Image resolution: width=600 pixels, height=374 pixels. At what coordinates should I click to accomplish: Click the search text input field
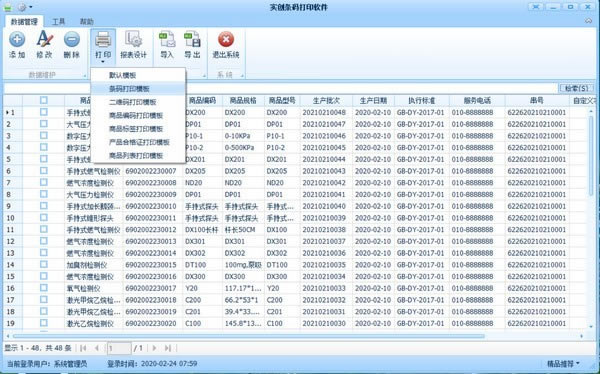(280, 88)
